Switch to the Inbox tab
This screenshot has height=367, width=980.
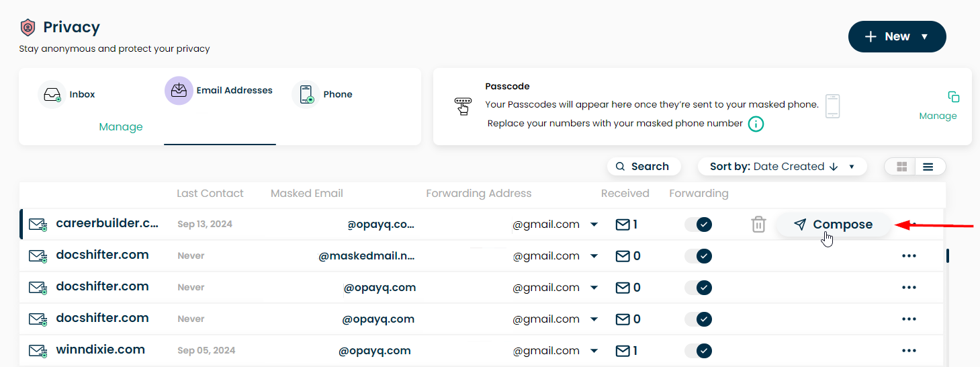pyautogui.click(x=67, y=95)
